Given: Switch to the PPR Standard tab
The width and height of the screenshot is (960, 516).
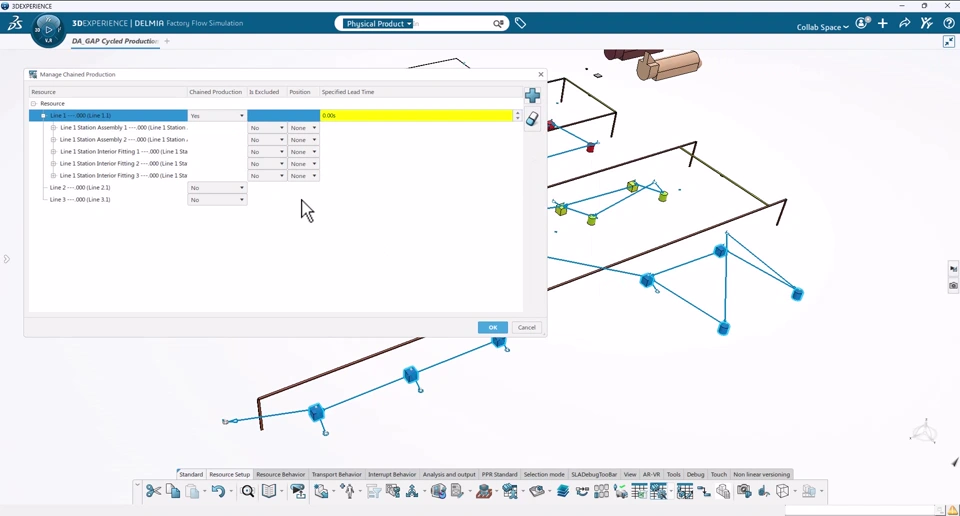Looking at the screenshot, I should [x=500, y=474].
